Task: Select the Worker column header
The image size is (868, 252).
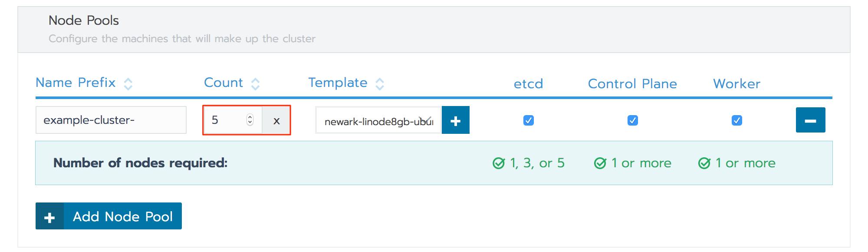Action: pyautogui.click(x=736, y=84)
